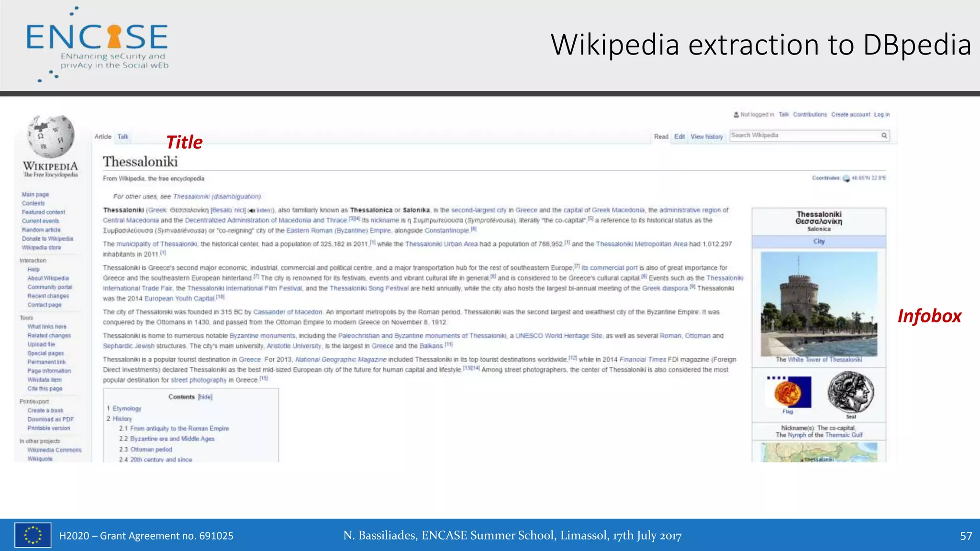Hide the Contents table

[x=205, y=397]
